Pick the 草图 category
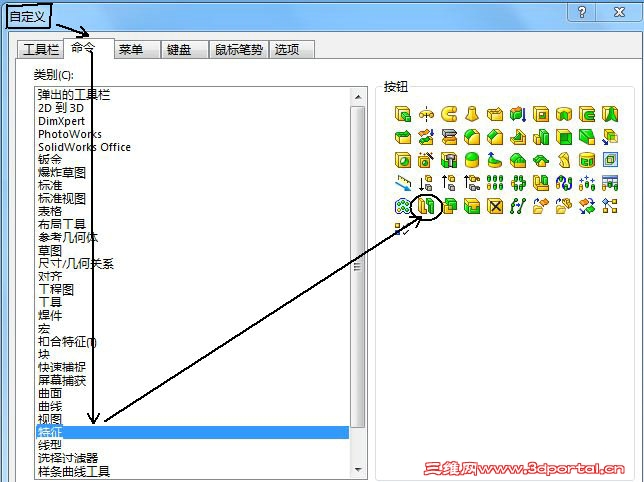The width and height of the screenshot is (644, 482). coord(50,250)
